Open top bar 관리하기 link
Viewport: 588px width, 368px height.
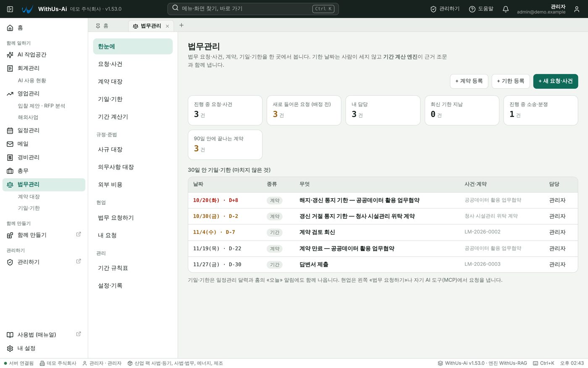pyautogui.click(x=445, y=9)
